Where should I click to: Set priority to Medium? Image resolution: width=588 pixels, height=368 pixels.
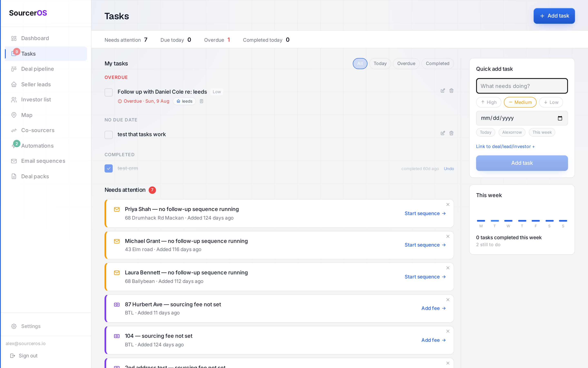point(520,102)
